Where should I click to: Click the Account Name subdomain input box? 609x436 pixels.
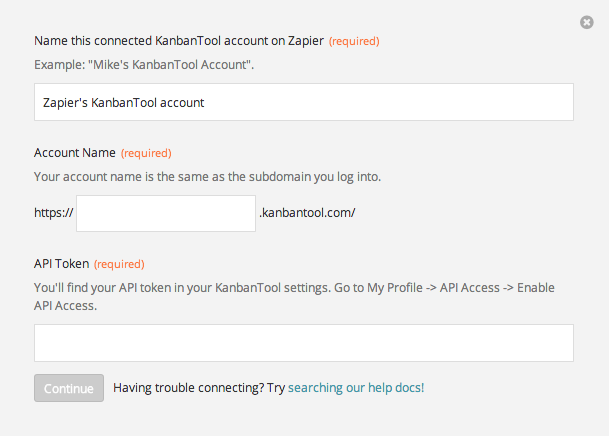pyautogui.click(x=166, y=213)
